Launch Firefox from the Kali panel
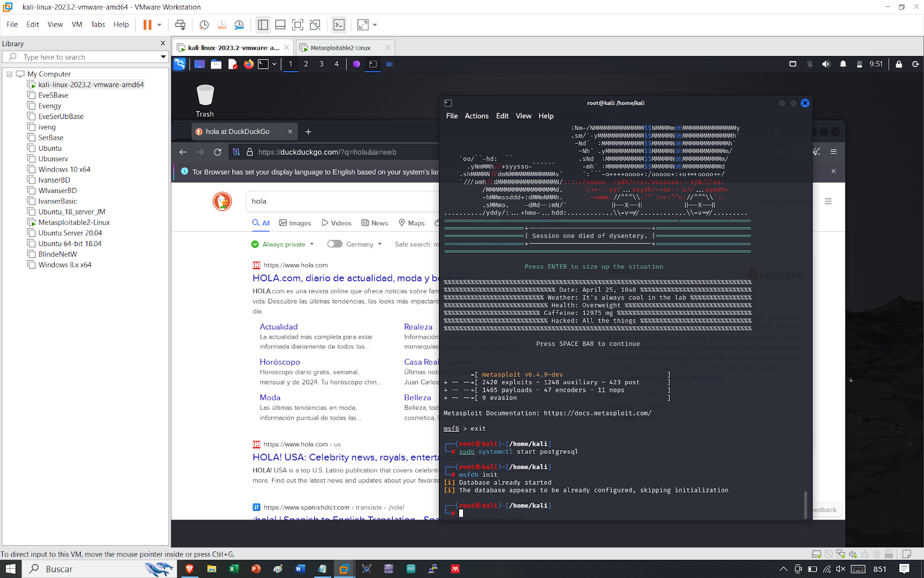Image resolution: width=924 pixels, height=578 pixels. [248, 64]
